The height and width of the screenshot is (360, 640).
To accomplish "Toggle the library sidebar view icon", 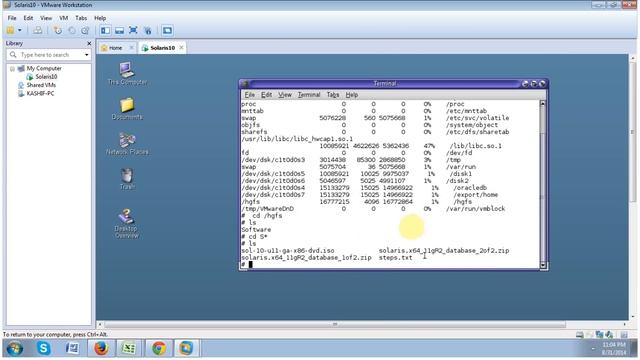I will [x=105, y=30].
